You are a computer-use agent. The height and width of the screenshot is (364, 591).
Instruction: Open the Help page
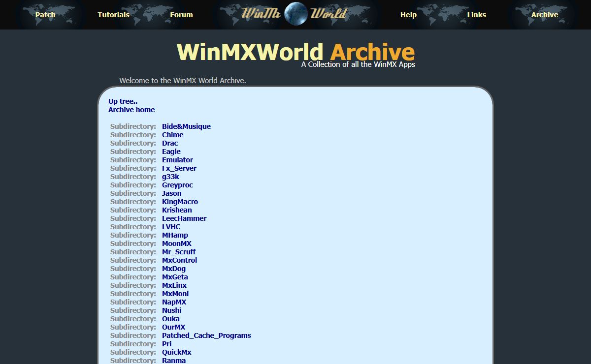coord(408,15)
